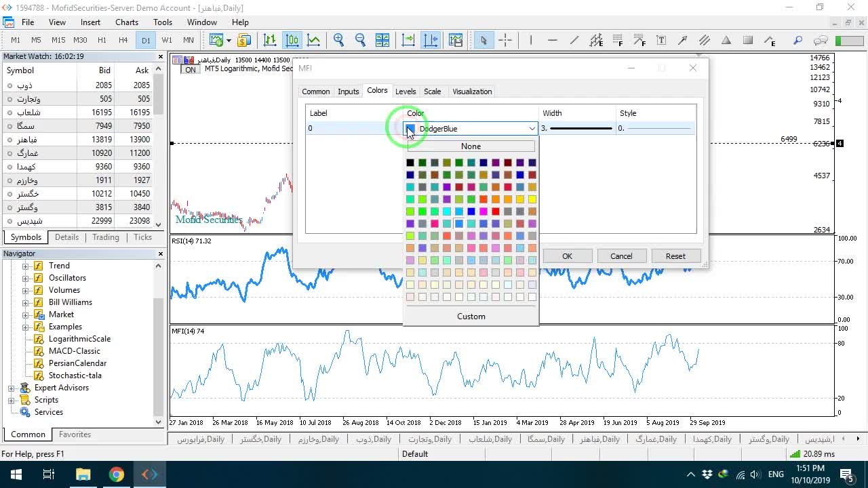Zoom in on the chart
The width and height of the screenshot is (868, 488).
[338, 40]
